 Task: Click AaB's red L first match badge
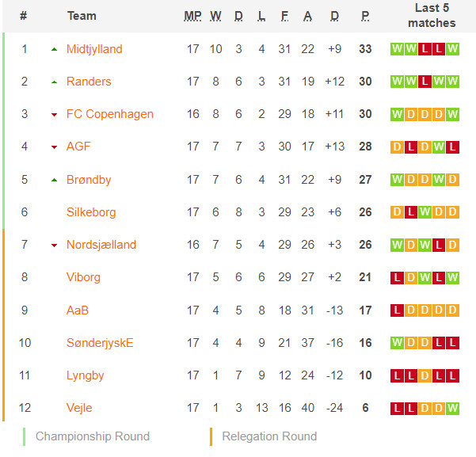coord(397,310)
